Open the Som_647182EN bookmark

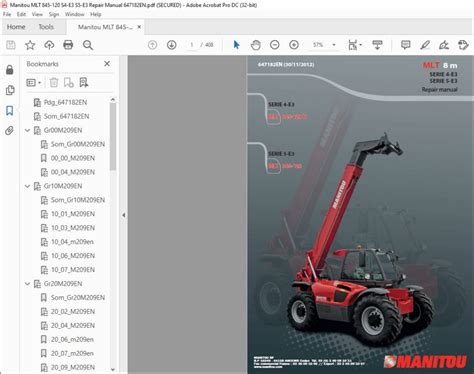coord(66,116)
